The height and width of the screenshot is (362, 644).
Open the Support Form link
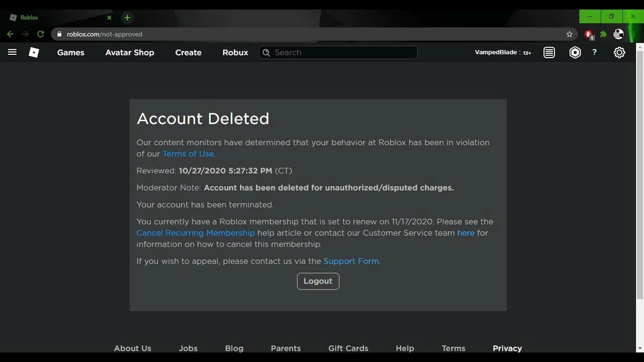pos(351,261)
